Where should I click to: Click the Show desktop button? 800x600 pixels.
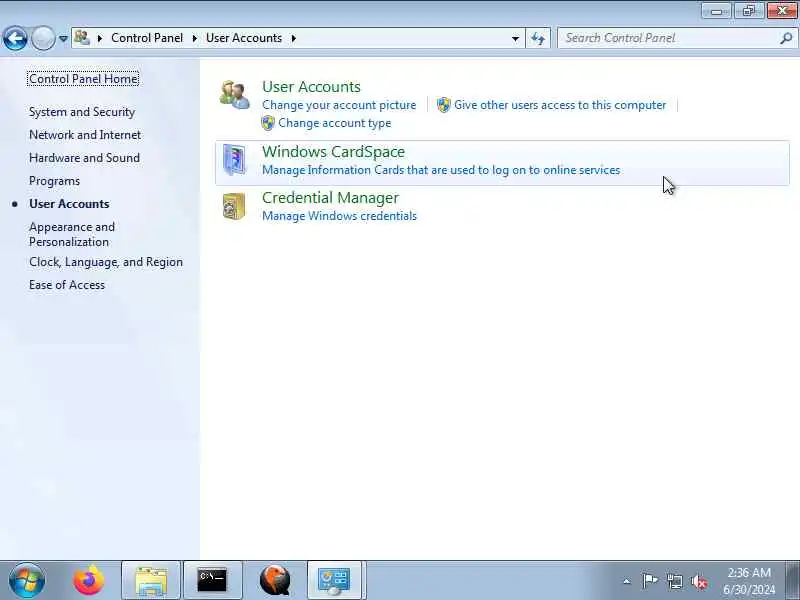[x=792, y=580]
